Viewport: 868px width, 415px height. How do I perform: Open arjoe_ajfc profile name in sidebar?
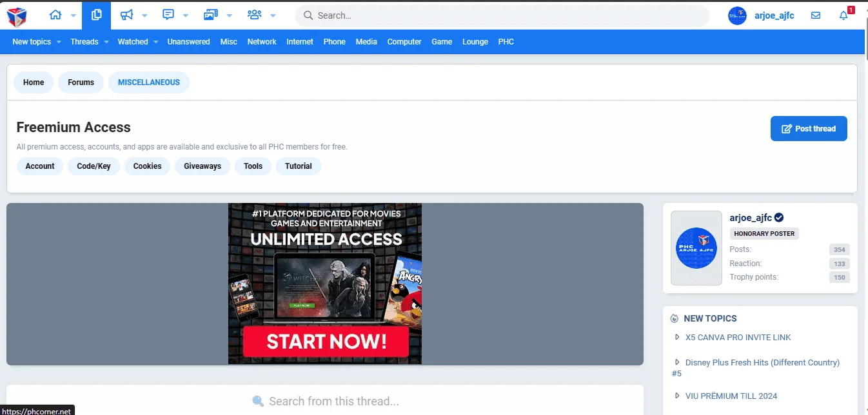coord(751,218)
